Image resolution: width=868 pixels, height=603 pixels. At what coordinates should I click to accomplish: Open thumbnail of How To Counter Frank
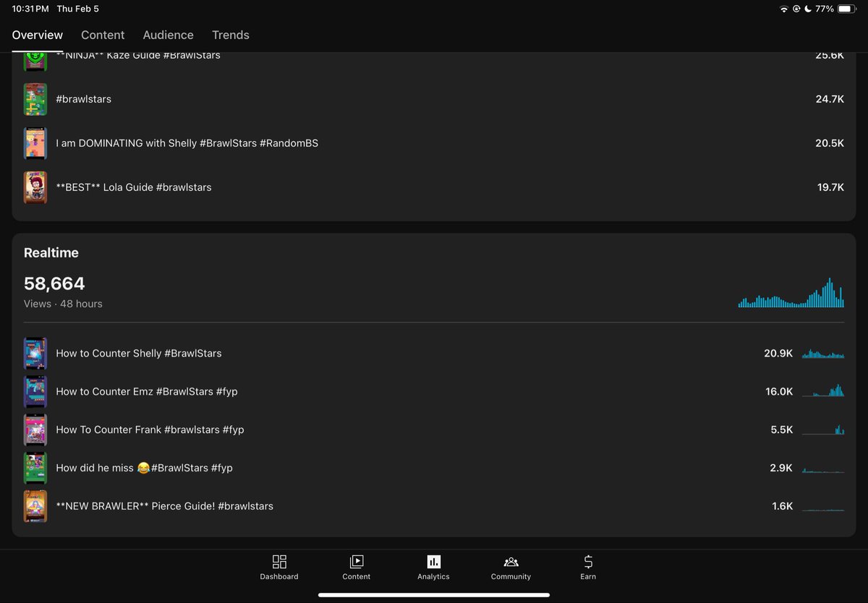pyautogui.click(x=35, y=429)
